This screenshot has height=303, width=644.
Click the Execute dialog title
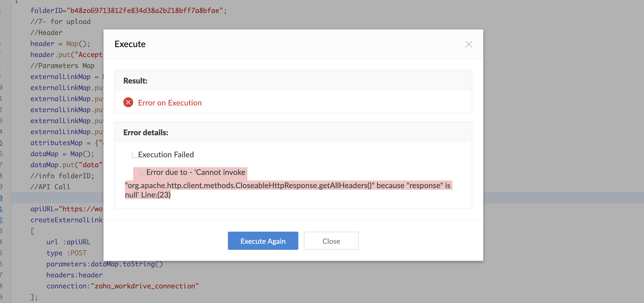coord(130,44)
